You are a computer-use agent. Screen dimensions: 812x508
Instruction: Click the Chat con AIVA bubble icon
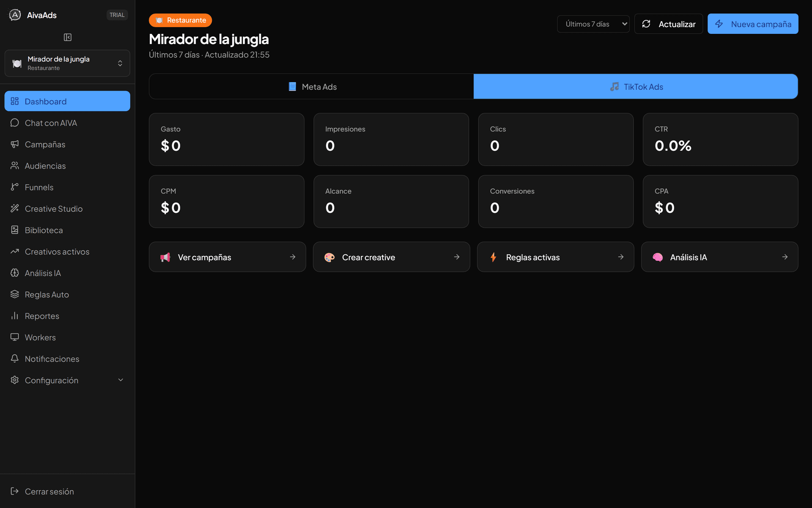coord(15,123)
